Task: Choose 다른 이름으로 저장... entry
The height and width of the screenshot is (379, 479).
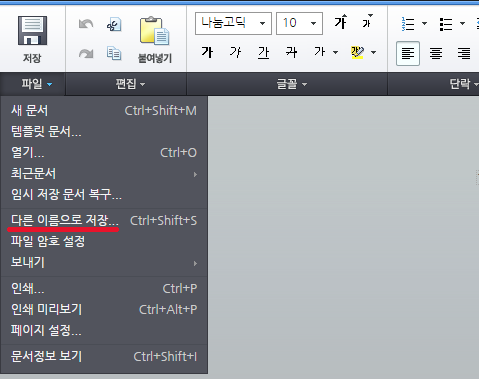Action: [x=104, y=220]
